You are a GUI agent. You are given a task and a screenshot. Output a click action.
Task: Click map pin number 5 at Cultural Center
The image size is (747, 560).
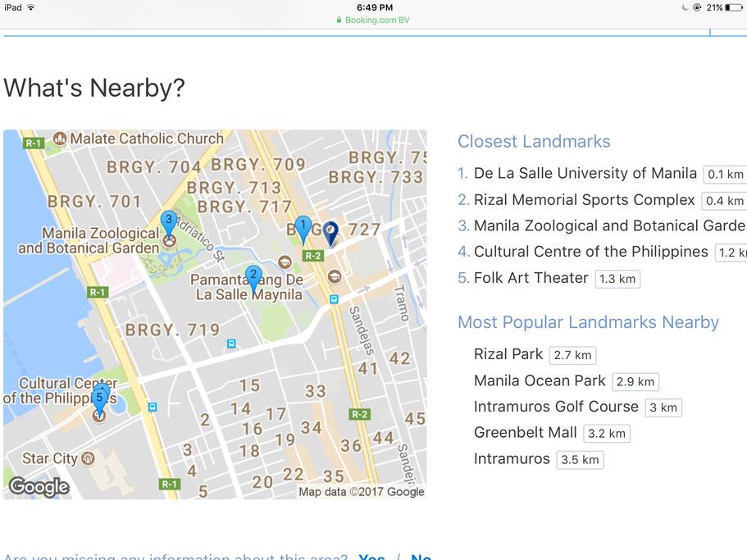(99, 403)
